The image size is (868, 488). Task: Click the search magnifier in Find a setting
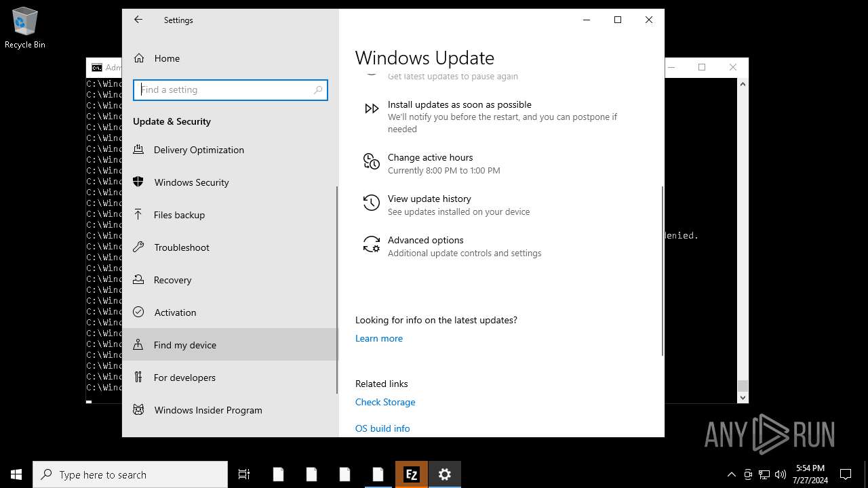click(318, 89)
